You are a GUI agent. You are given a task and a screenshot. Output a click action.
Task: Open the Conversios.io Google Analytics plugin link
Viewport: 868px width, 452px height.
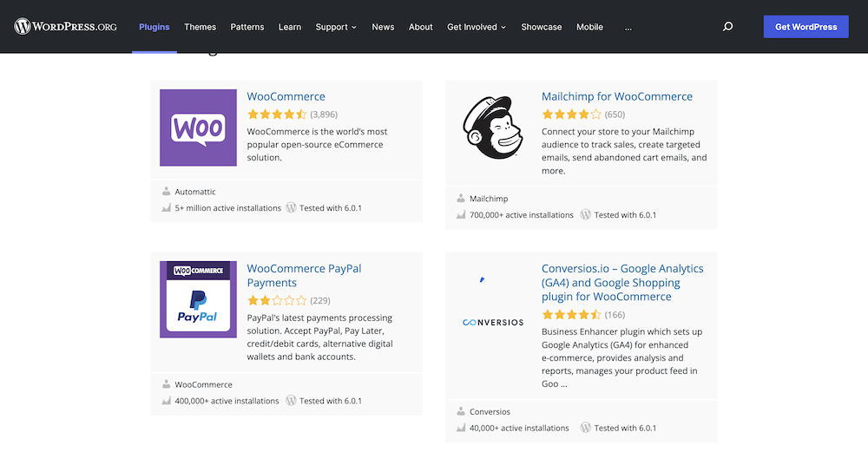[622, 283]
